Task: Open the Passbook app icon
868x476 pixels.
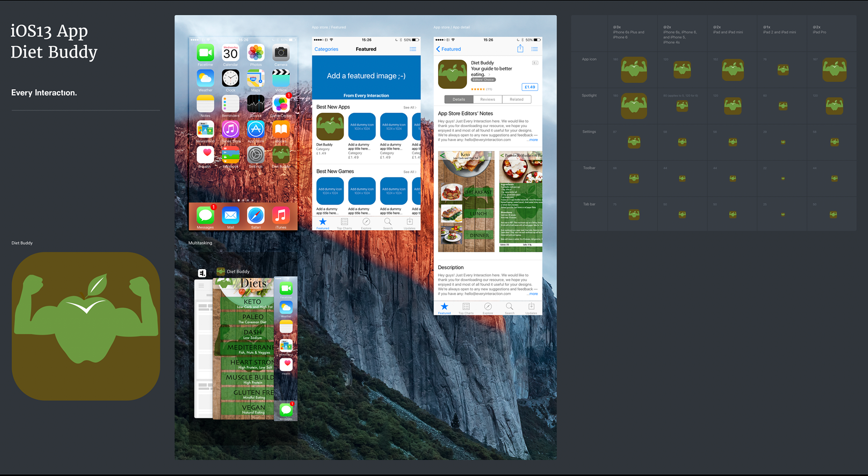Action: coord(231,155)
